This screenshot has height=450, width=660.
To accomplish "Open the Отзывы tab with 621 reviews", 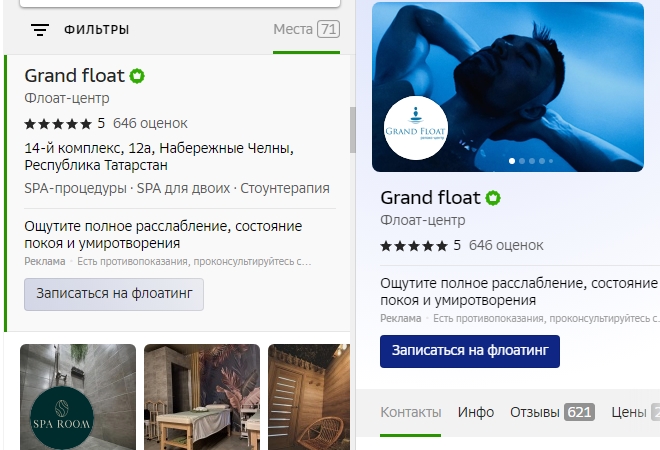I will [x=552, y=412].
